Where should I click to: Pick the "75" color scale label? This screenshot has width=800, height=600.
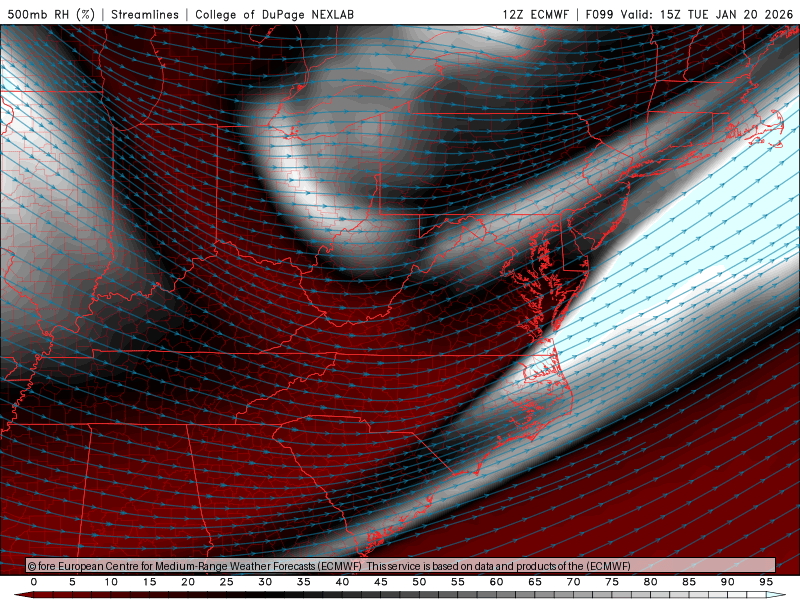pyautogui.click(x=612, y=582)
